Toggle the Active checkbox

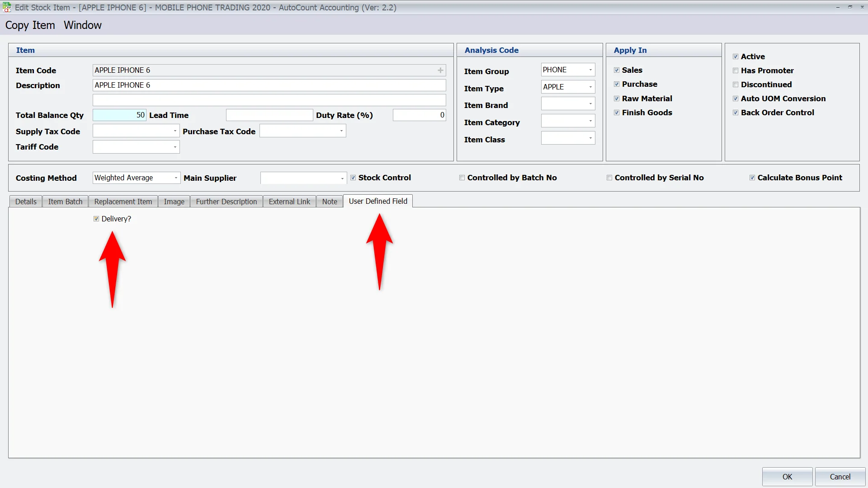point(736,56)
